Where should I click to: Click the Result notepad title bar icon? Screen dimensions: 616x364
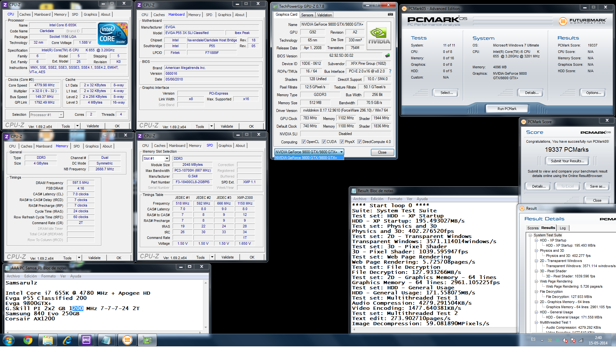(x=354, y=191)
